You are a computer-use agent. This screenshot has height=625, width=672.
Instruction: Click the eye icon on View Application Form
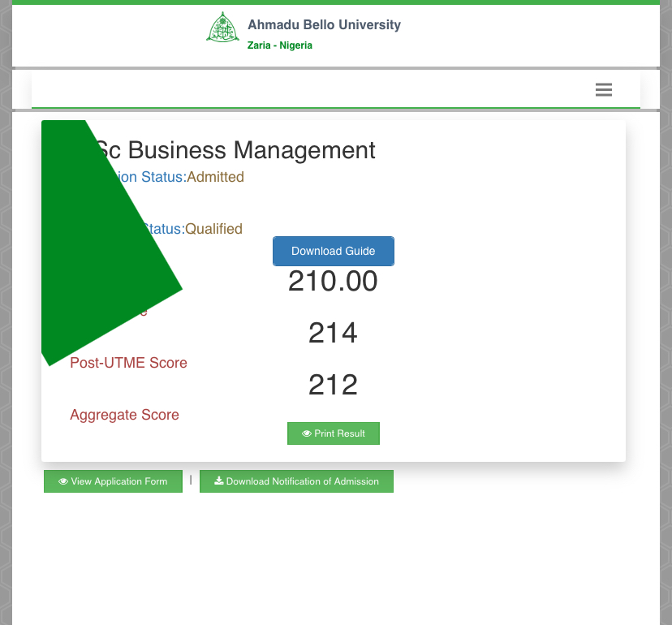[x=63, y=481]
